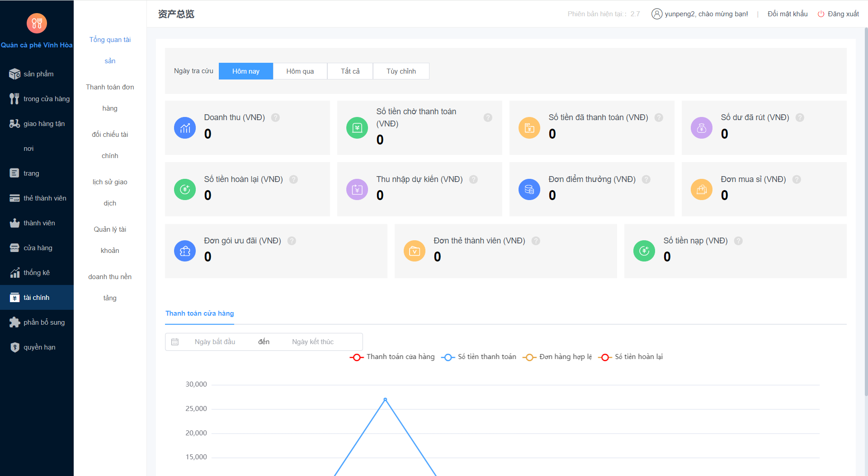Click help icon beside Số tiền nạp

(738, 241)
